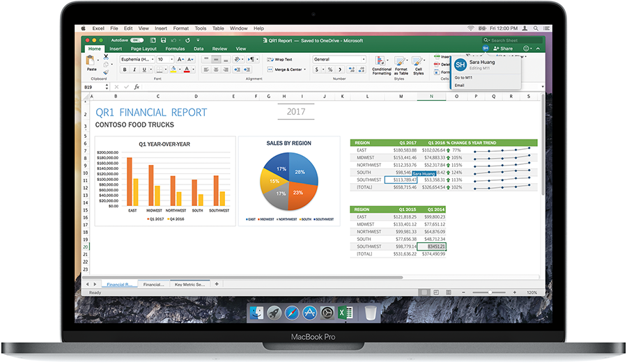Screen dimensions: 627x364
Task: Turn off the AutoSave switch
Action: click(x=137, y=40)
